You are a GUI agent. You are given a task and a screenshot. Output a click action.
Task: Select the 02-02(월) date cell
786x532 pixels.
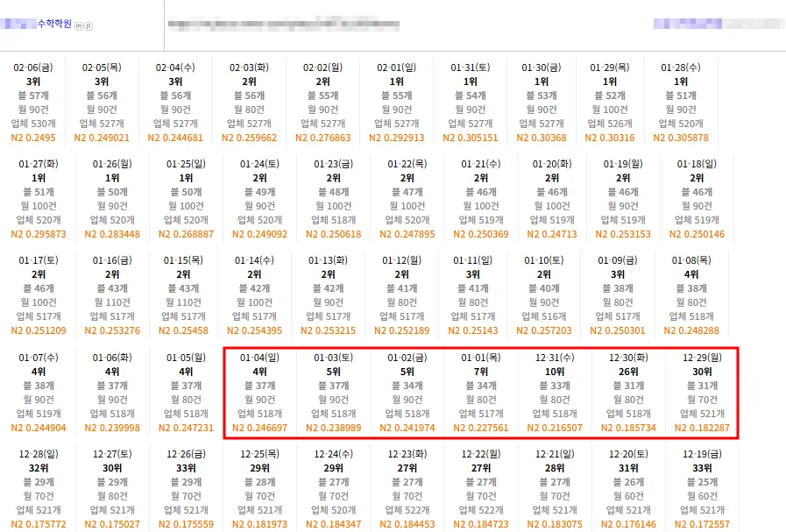(x=322, y=67)
